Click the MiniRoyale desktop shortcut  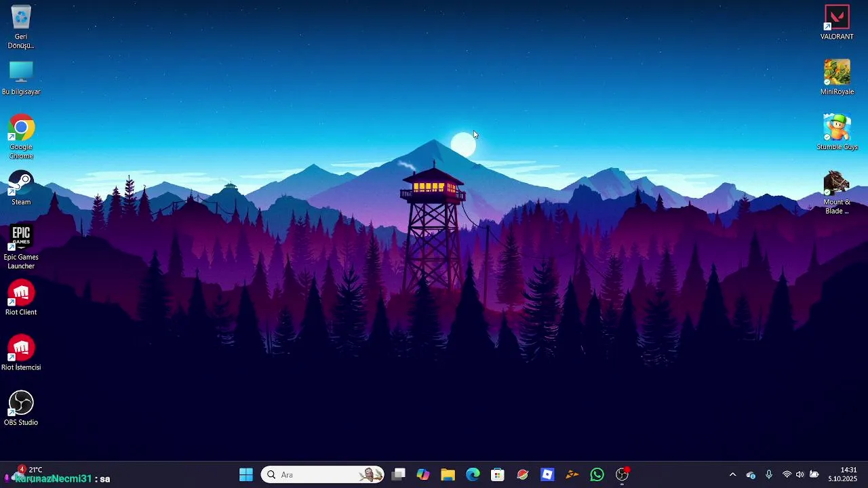point(837,78)
